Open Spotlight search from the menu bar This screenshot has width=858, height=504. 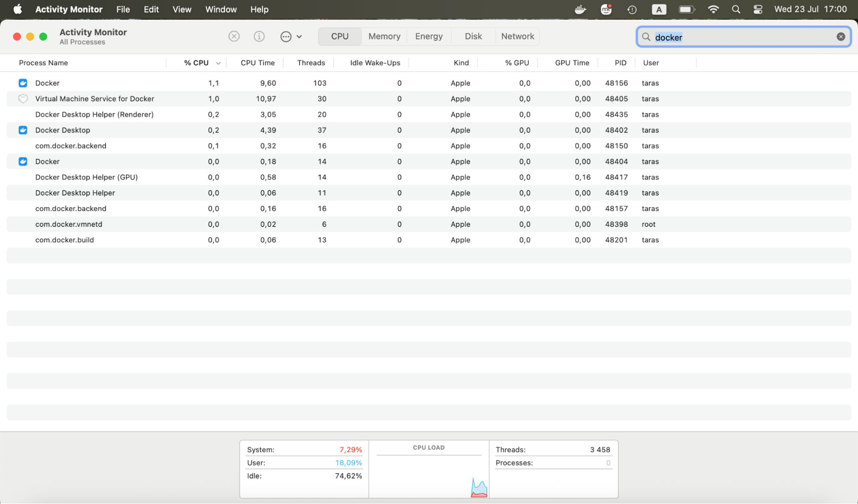click(736, 9)
